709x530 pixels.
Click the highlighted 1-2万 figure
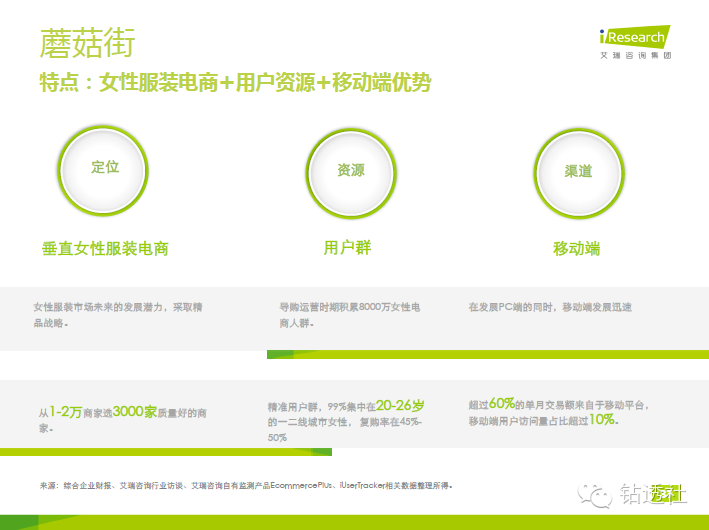(x=66, y=412)
